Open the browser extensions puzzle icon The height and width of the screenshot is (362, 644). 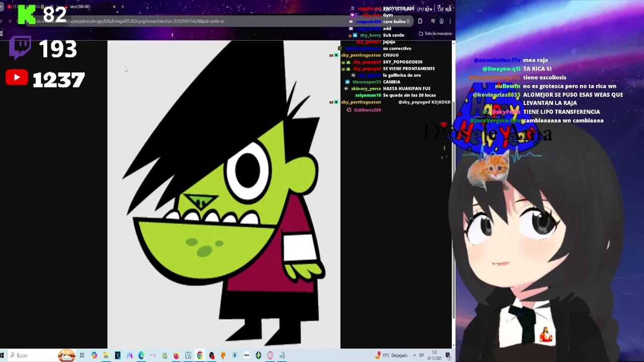(x=420, y=21)
